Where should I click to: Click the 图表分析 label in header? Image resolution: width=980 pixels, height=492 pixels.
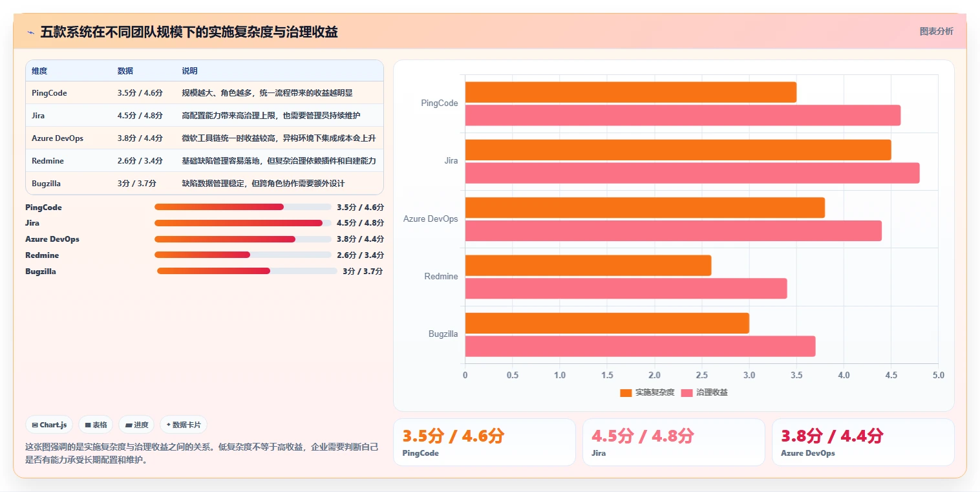936,31
